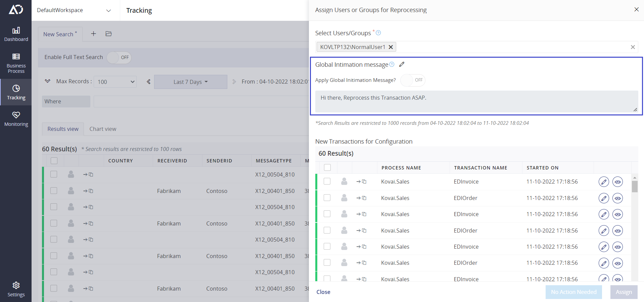644x302 pixels.
Task: Switch to Results view tab
Action: (x=63, y=129)
